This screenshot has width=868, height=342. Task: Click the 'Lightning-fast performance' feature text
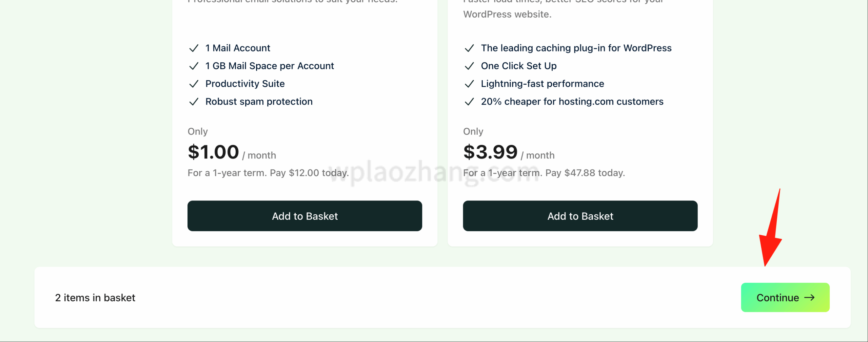(542, 84)
